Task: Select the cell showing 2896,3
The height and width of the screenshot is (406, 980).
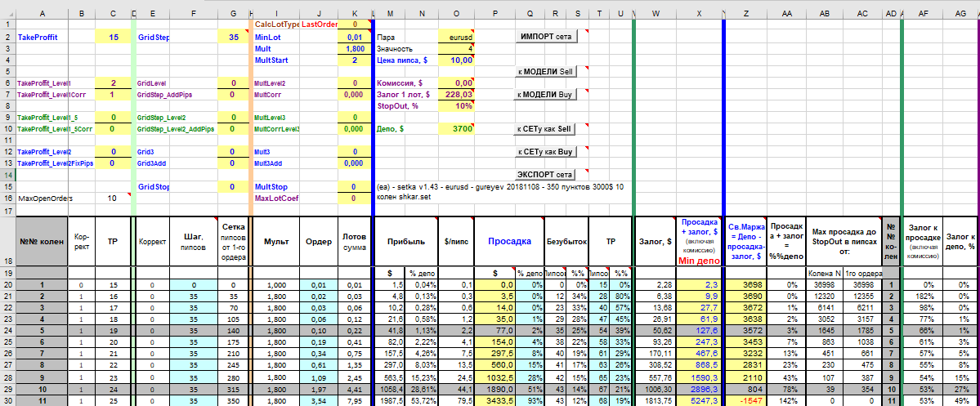Action: [700, 388]
